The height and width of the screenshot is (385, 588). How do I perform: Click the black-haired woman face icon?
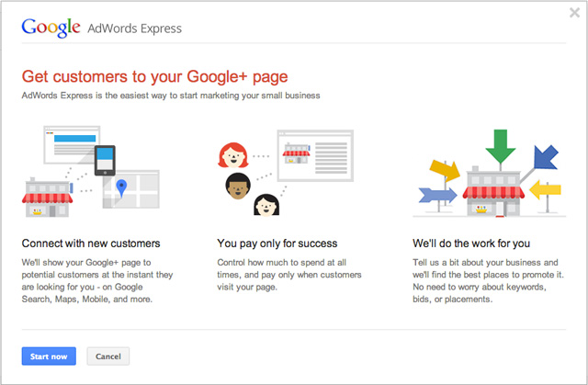(266, 205)
